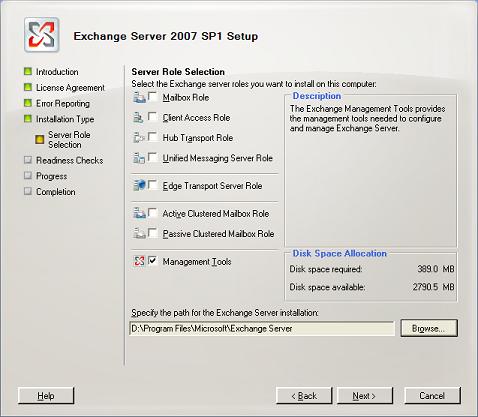Click the green Error Reporting step indicator
This screenshot has height=417, width=478.
pyautogui.click(x=28, y=103)
